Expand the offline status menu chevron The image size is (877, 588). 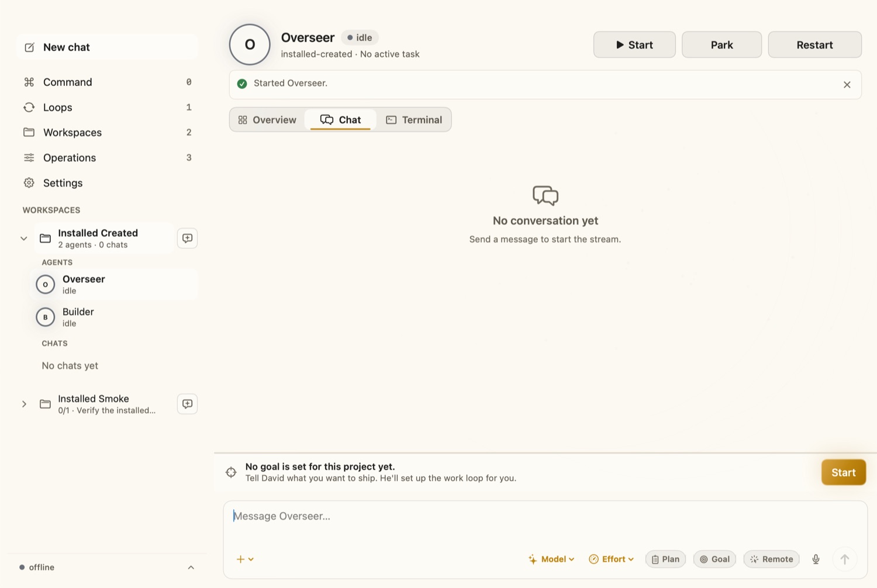click(x=191, y=568)
